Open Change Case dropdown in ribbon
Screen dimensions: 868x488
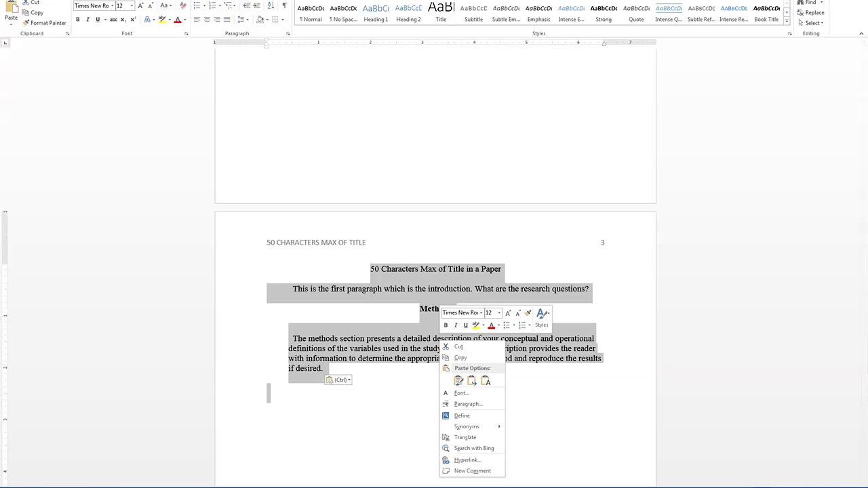(165, 5)
